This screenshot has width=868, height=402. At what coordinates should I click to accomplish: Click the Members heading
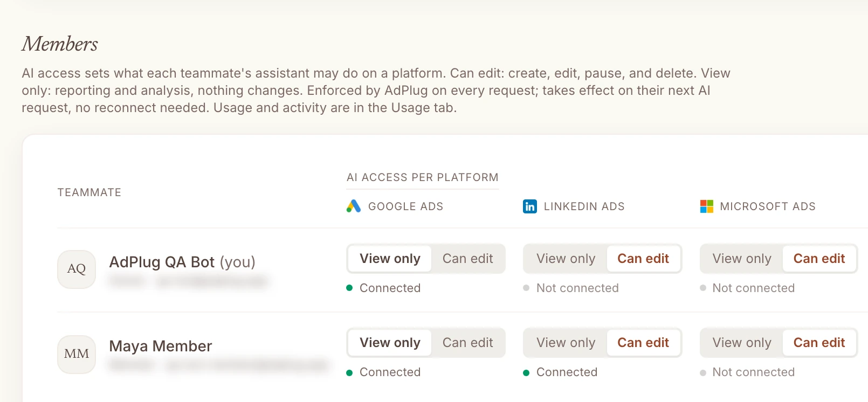point(60,44)
